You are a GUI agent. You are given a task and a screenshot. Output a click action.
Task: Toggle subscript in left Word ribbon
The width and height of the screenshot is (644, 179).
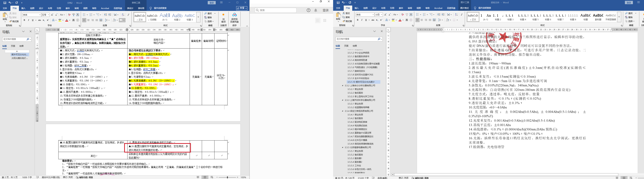(44, 20)
